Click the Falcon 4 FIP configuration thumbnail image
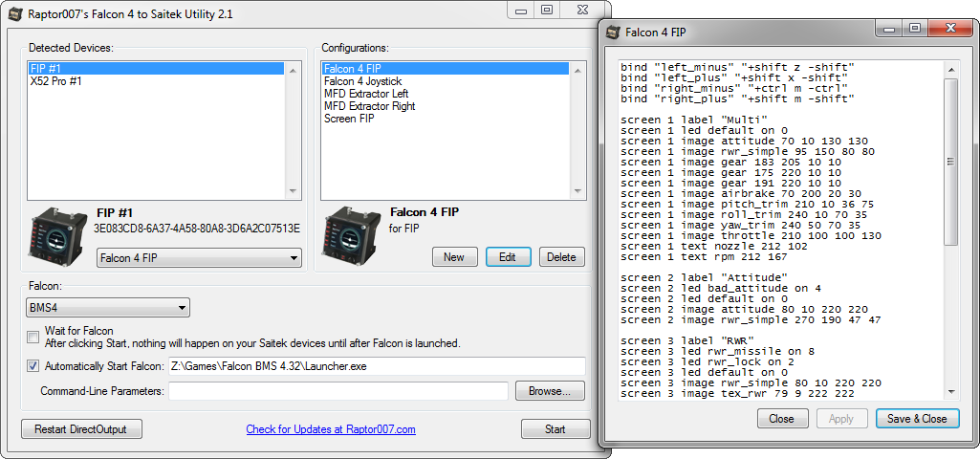 352,235
